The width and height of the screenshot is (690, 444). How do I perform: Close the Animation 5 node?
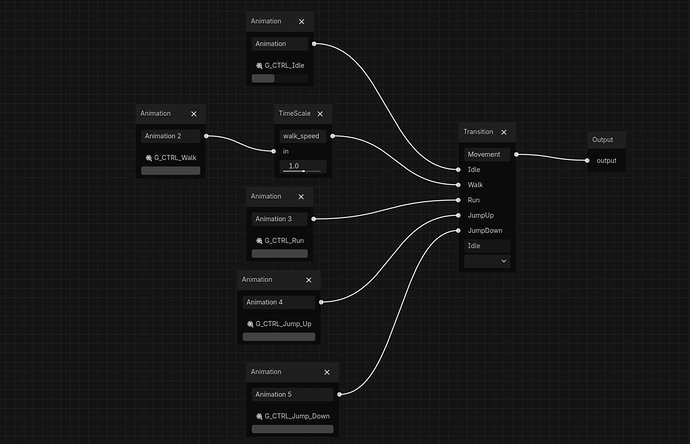click(x=327, y=372)
